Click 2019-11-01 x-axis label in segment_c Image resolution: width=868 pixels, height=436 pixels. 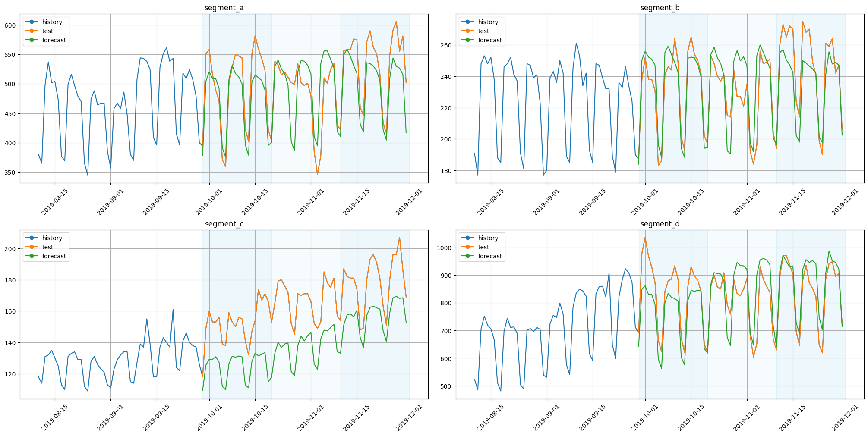tap(310, 417)
